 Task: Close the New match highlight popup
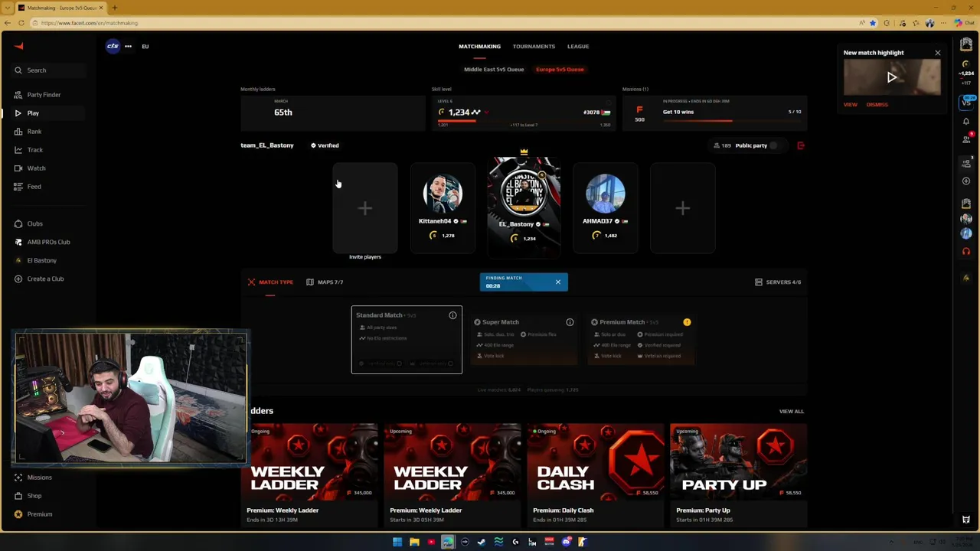click(937, 53)
